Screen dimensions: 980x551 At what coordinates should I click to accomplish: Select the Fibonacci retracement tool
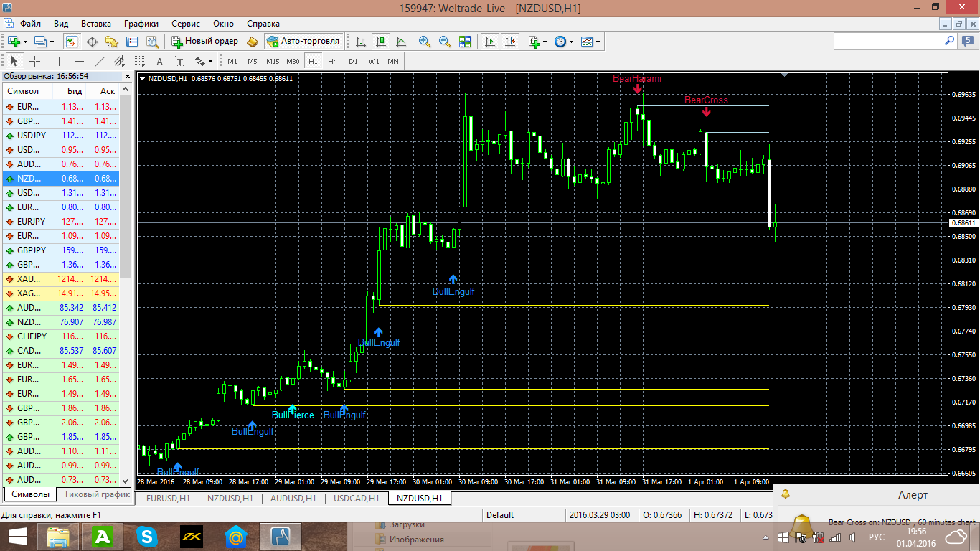(x=139, y=61)
